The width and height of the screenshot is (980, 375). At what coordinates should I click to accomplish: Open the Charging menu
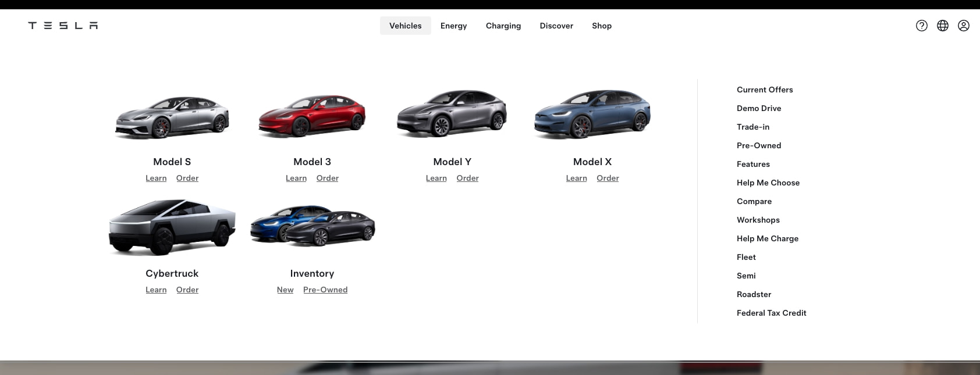click(503, 26)
